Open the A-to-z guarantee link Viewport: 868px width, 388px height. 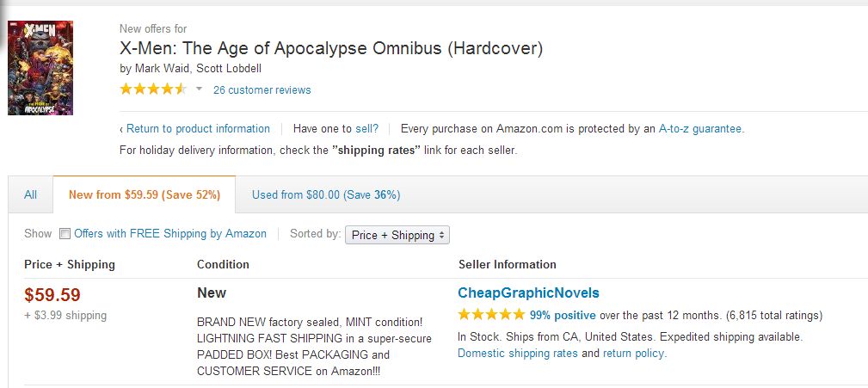pos(699,129)
